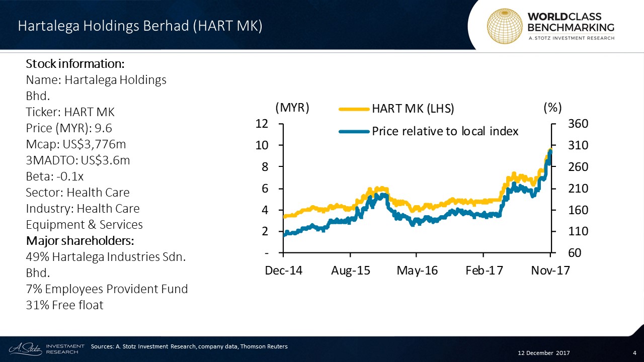Click the 'Feb-17' x-axis label
Viewport: 644px width, 362px height.
484,270
